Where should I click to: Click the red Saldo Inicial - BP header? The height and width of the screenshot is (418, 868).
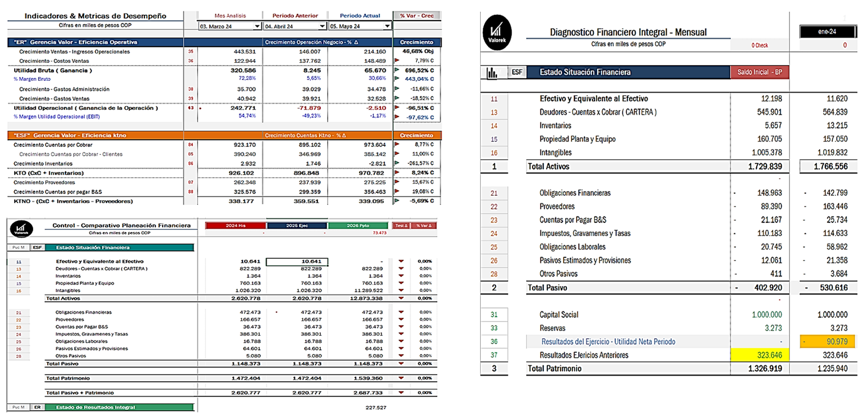(x=759, y=72)
